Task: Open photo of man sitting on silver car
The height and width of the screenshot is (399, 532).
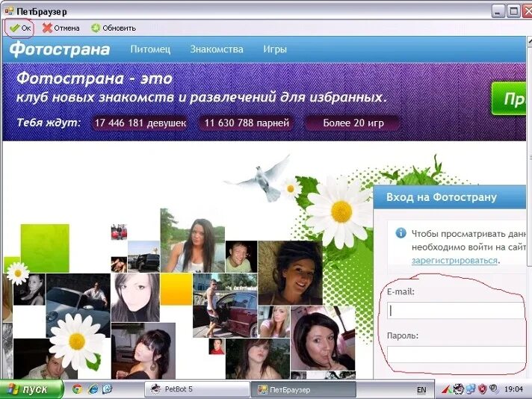Action: pos(78,306)
